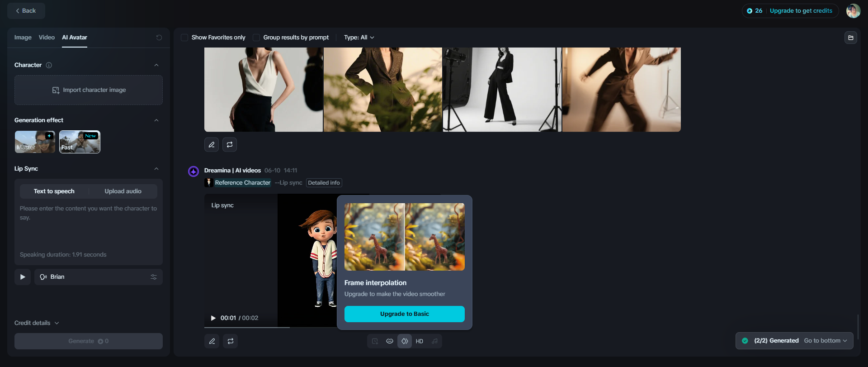The height and width of the screenshot is (367, 868).
Task: Click the reset settings icon
Action: click(159, 38)
